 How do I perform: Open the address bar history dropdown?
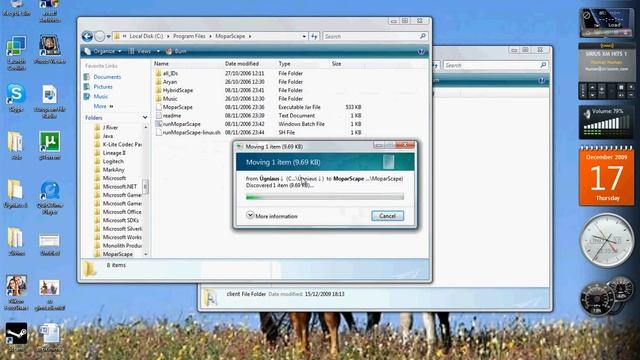tap(304, 36)
